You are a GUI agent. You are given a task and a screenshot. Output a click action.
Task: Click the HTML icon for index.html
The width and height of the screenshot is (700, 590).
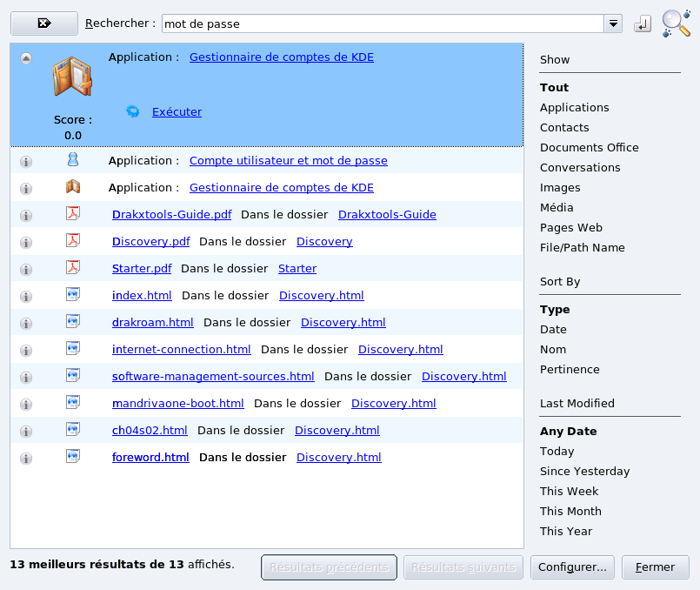tap(74, 295)
